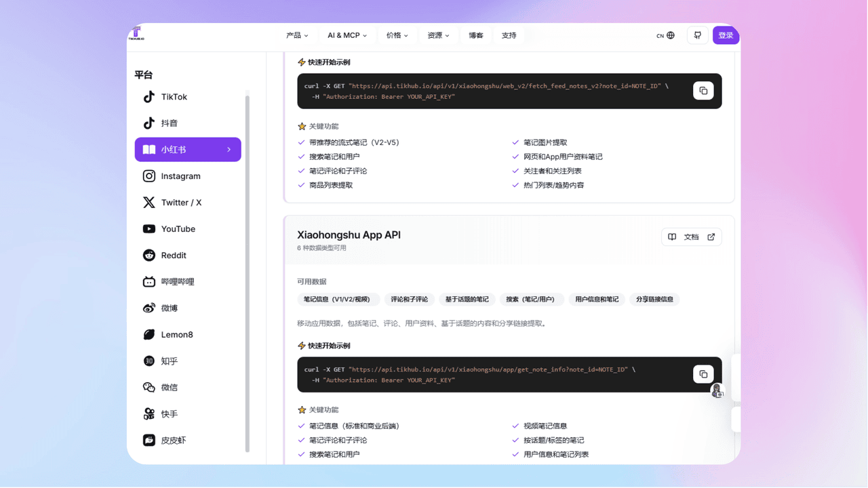Viewport: 868px width, 488px height.
Task: Open 文档 docs for Xiaohongshu App API
Action: click(x=691, y=237)
